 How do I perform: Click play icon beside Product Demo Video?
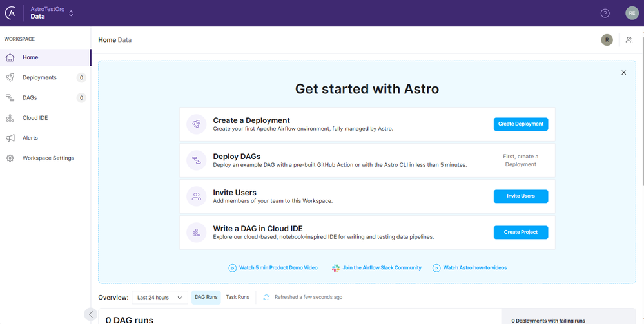[233, 268]
